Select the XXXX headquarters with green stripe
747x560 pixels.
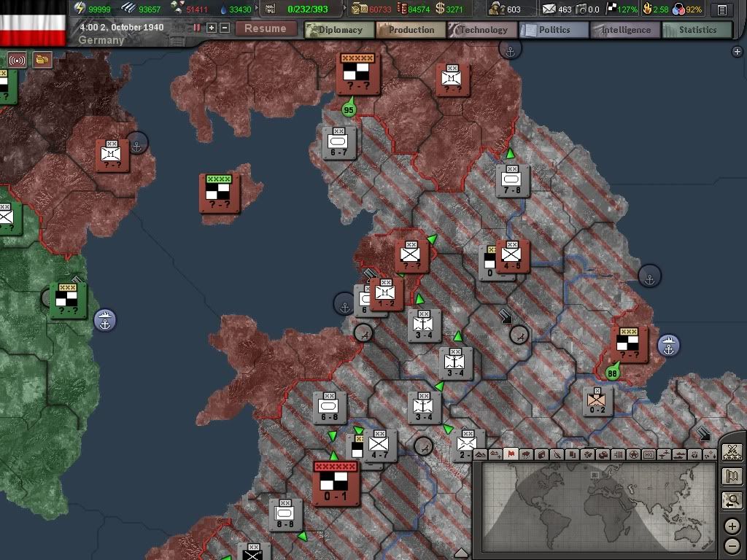point(219,192)
